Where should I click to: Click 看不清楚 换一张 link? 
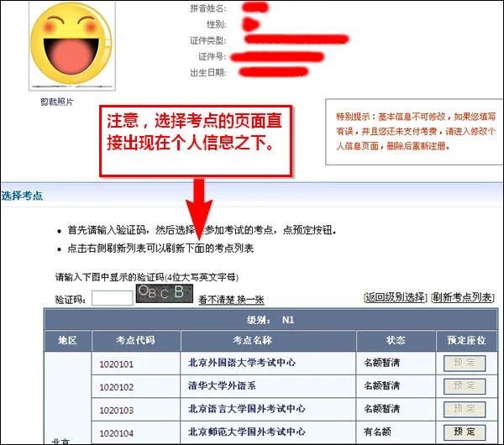[231, 300]
